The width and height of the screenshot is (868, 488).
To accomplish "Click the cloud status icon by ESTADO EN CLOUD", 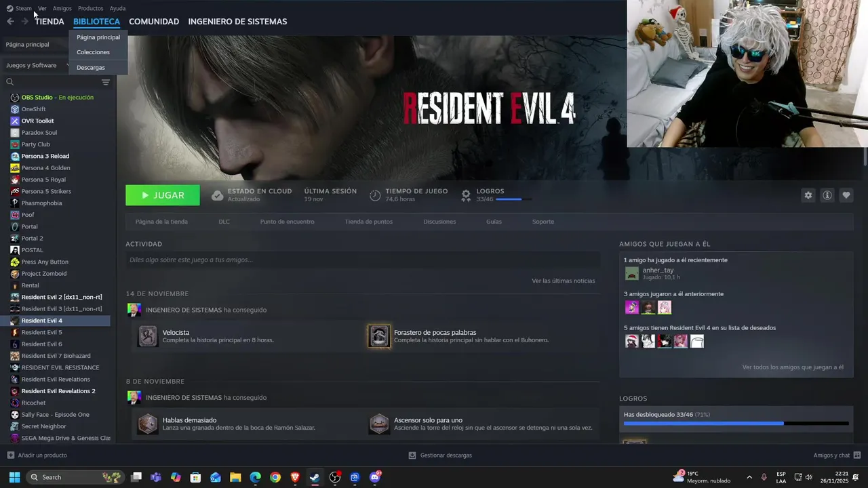I will tap(217, 195).
